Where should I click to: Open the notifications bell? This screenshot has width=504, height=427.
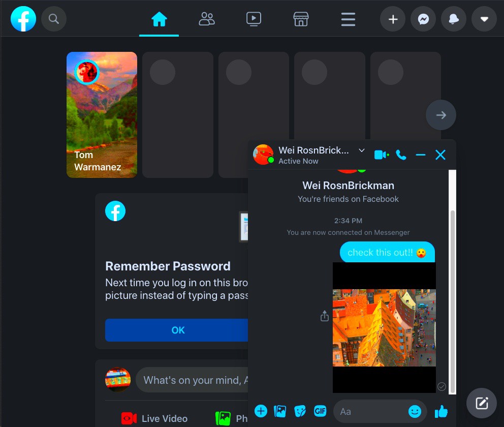click(454, 19)
